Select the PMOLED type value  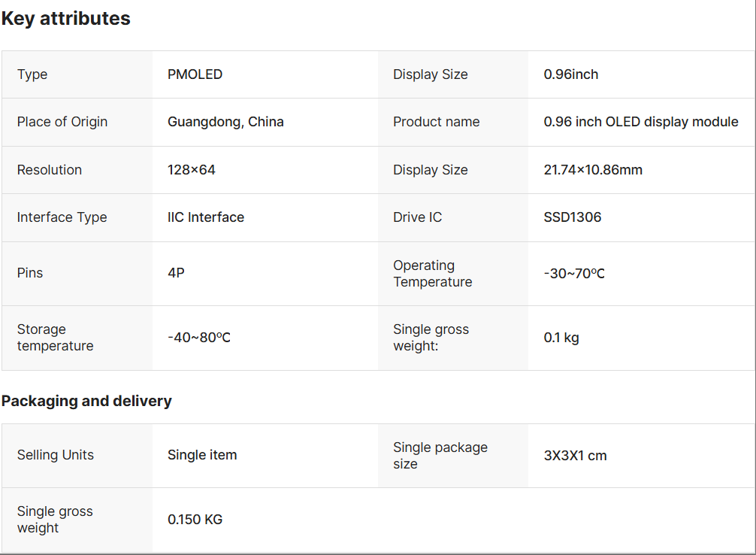[195, 74]
